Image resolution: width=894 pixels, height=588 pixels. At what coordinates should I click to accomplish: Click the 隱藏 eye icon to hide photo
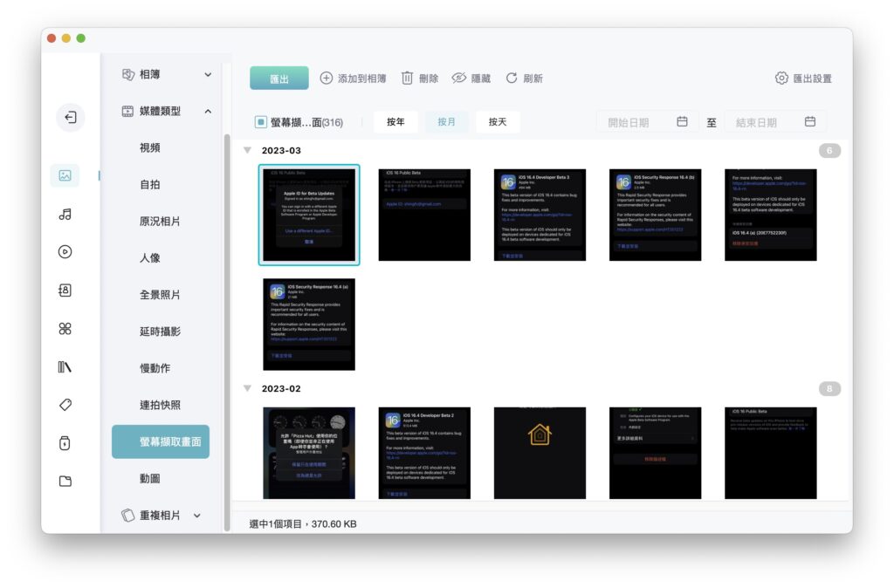coord(459,78)
